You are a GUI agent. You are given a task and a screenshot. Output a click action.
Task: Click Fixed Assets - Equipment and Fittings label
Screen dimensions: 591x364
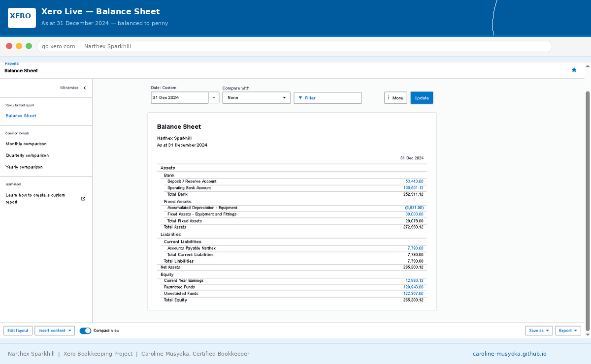click(202, 214)
